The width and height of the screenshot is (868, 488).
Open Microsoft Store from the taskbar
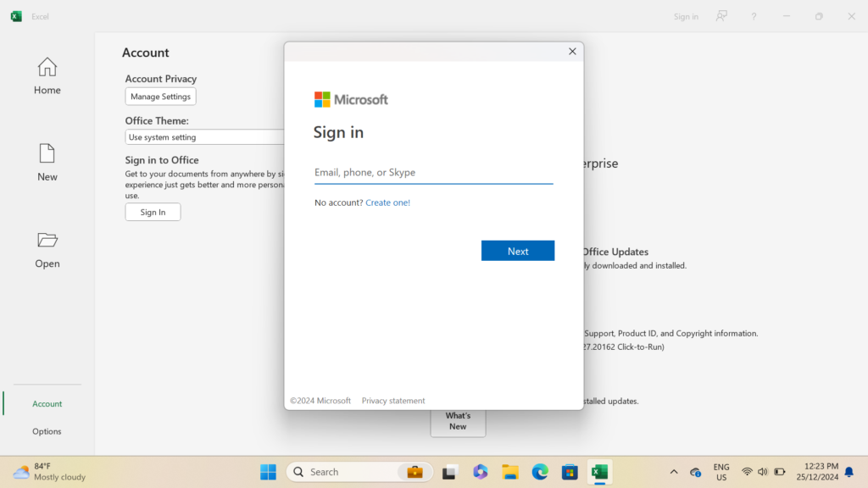(570, 472)
